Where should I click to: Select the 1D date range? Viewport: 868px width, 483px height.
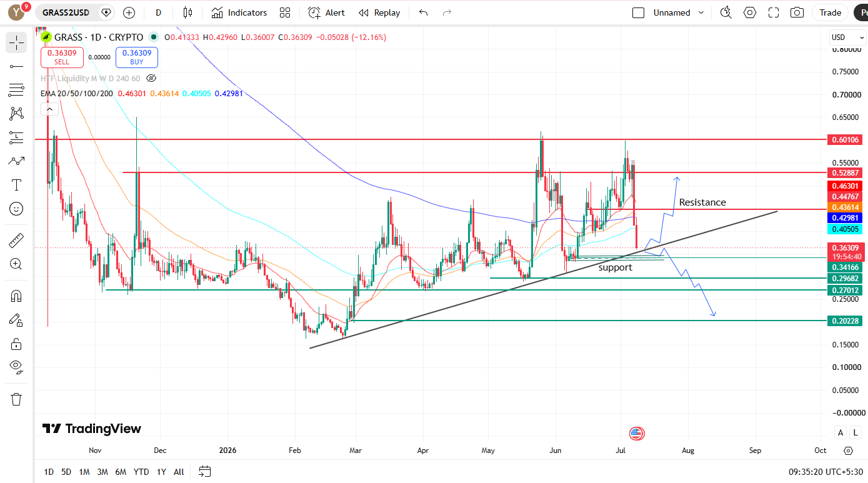click(x=49, y=472)
